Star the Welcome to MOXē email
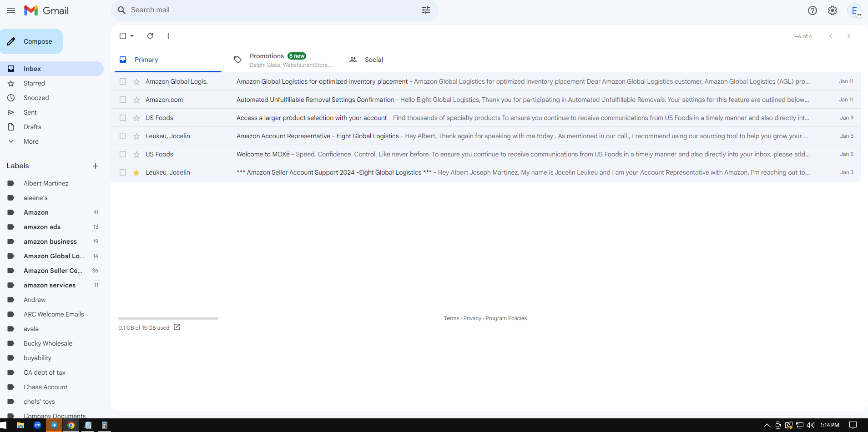Image resolution: width=868 pixels, height=432 pixels. 136,154
